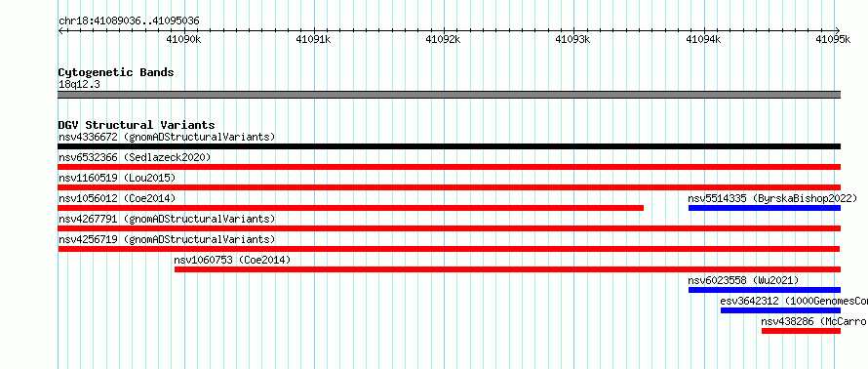Open nsv5514335 (ByrskaBishop2022) label

click(772, 198)
